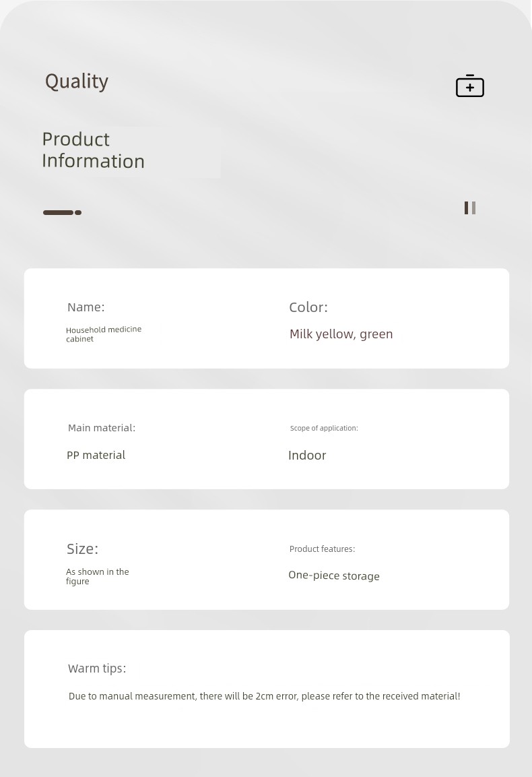Click Household medicine cabinet text
Image resolution: width=532 pixels, height=777 pixels.
104,334
